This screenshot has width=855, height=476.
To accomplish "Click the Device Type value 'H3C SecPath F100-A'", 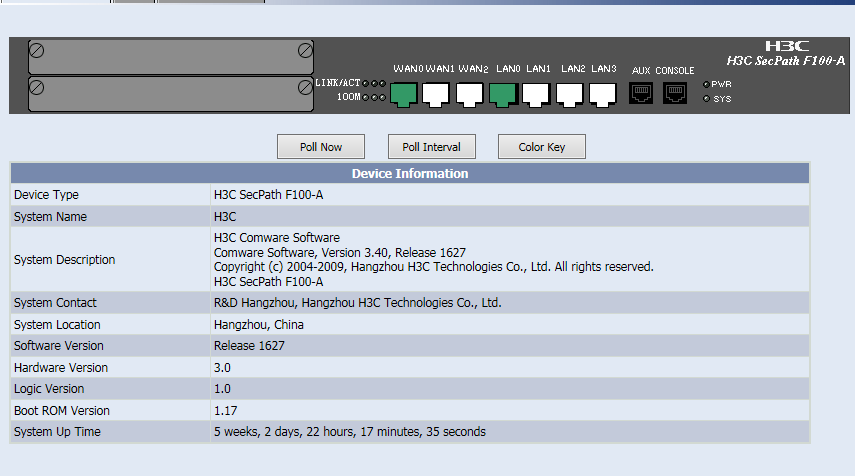I will coord(268,195).
